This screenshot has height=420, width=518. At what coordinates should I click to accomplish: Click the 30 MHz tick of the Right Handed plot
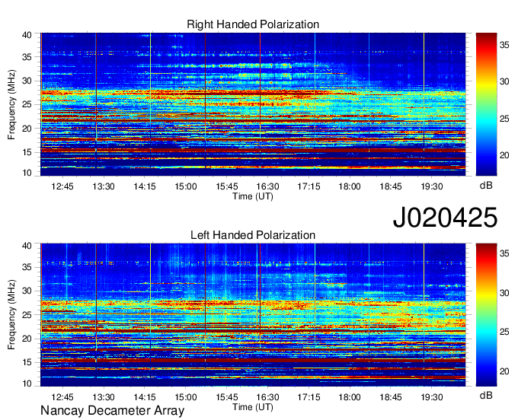coord(27,81)
